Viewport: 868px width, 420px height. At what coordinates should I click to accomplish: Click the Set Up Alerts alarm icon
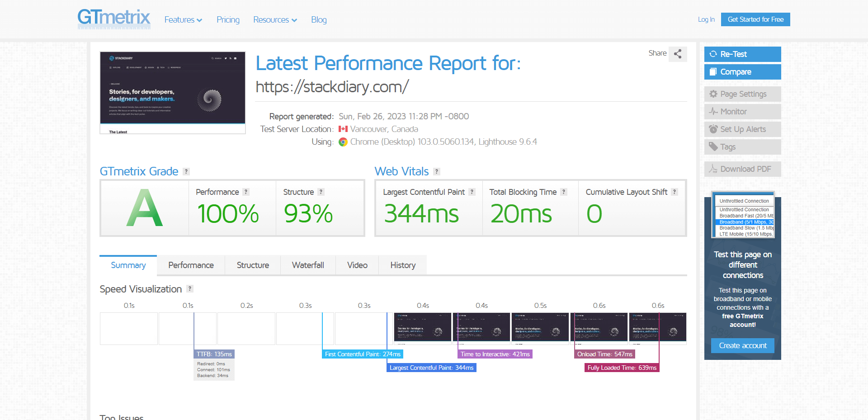point(713,129)
